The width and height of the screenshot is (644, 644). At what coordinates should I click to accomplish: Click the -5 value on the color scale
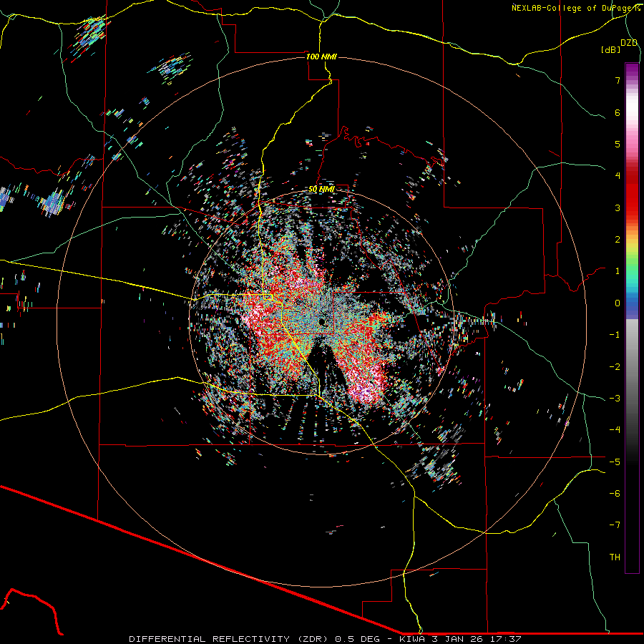(615, 462)
